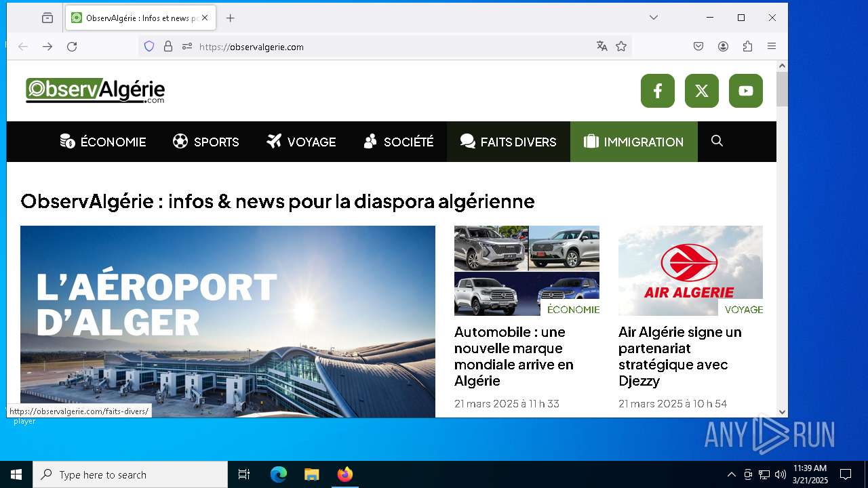Open the VOYAGE menu section
The image size is (868, 488).
point(301,142)
